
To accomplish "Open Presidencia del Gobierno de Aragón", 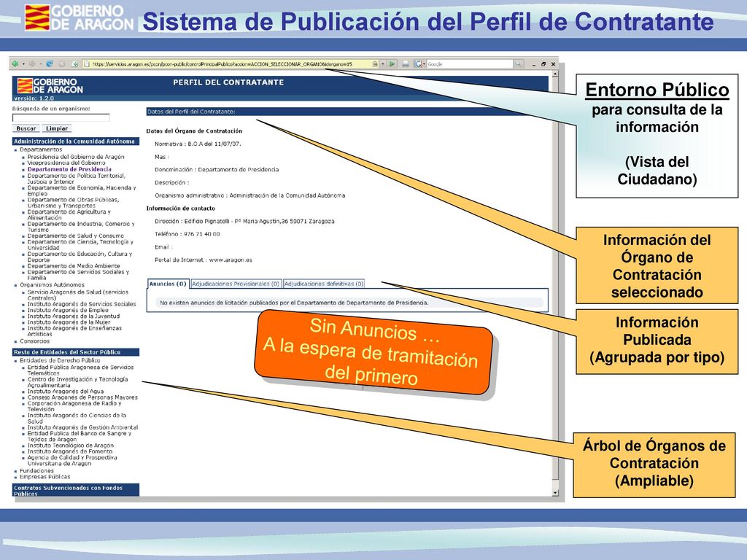I will pyautogui.click(x=76, y=157).
